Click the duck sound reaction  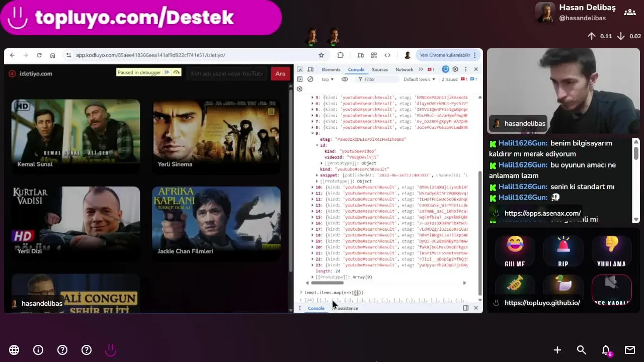563,290
